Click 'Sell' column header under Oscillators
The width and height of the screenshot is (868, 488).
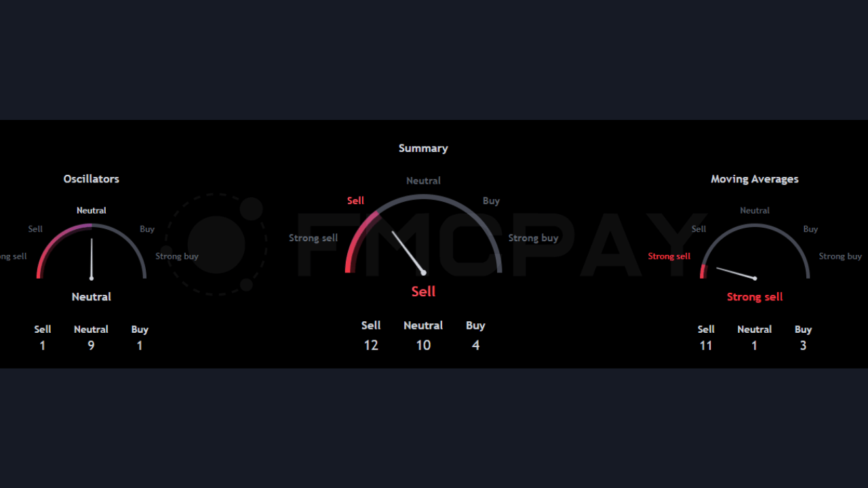[43, 329]
